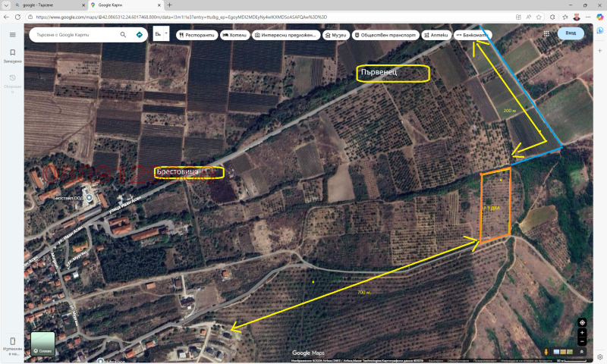
Task: Open the browser tab list chevron
Action: (x=5, y=5)
